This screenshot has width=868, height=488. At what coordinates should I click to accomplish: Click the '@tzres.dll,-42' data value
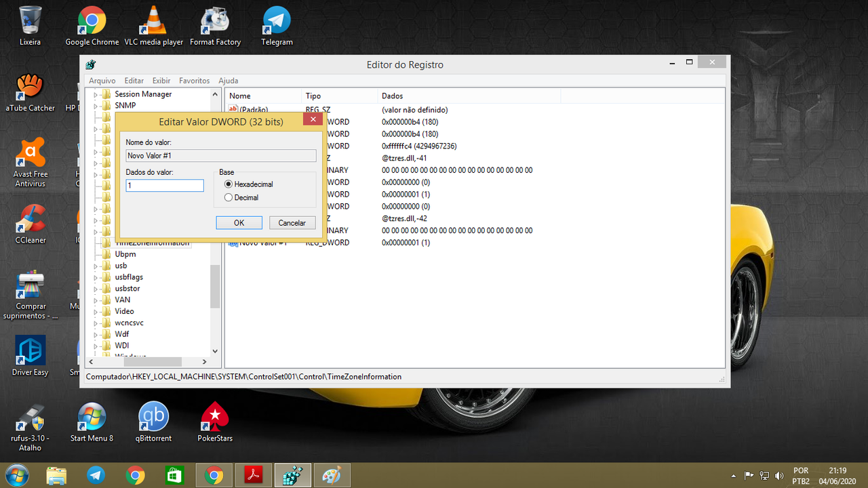click(404, 218)
